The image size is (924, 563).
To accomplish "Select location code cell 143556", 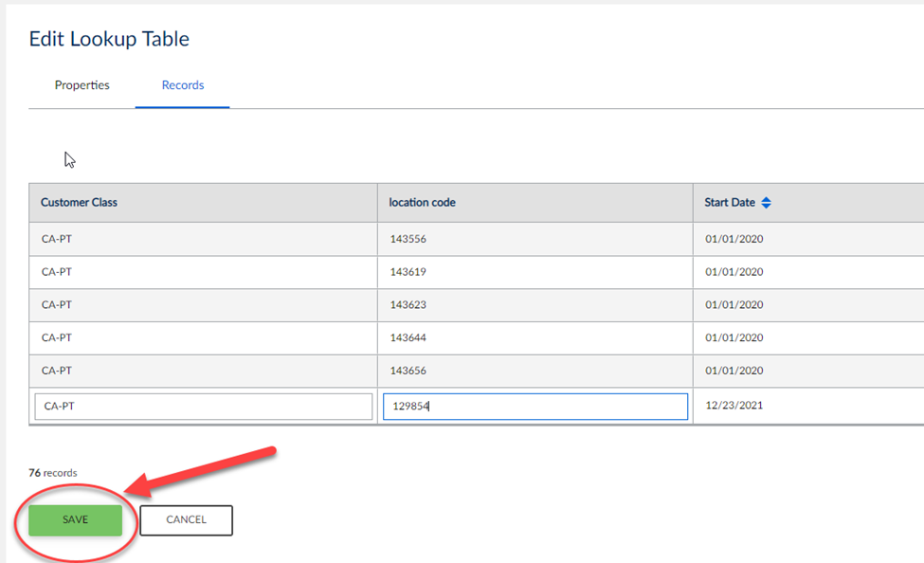I will [408, 239].
